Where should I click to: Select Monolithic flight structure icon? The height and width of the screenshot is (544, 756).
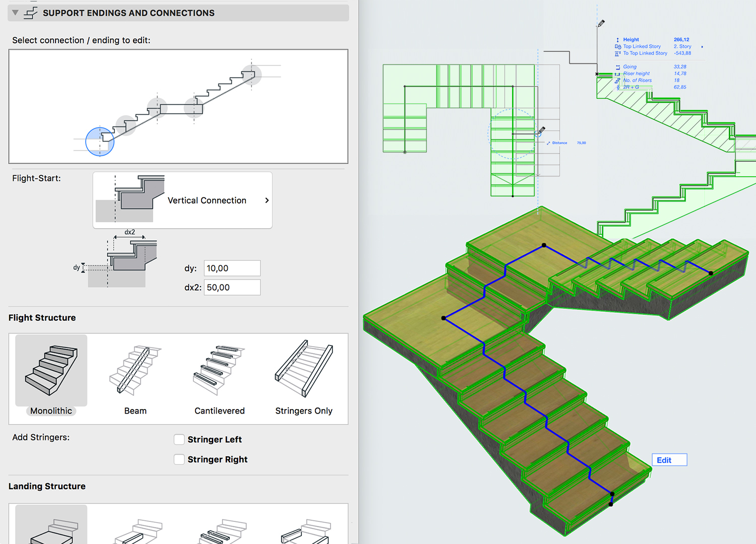point(51,370)
